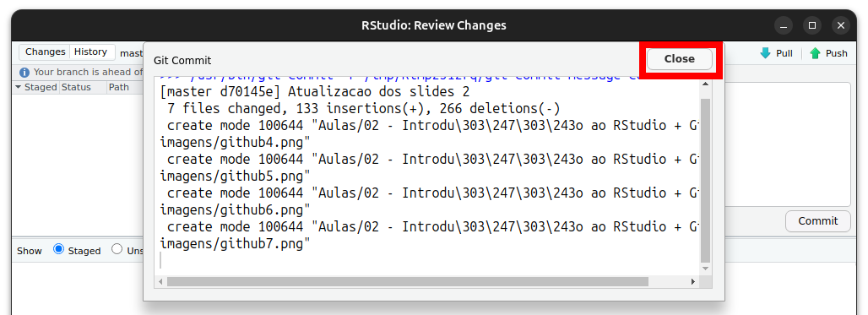Select the Staged radio button
The image size is (868, 315).
(58, 249)
